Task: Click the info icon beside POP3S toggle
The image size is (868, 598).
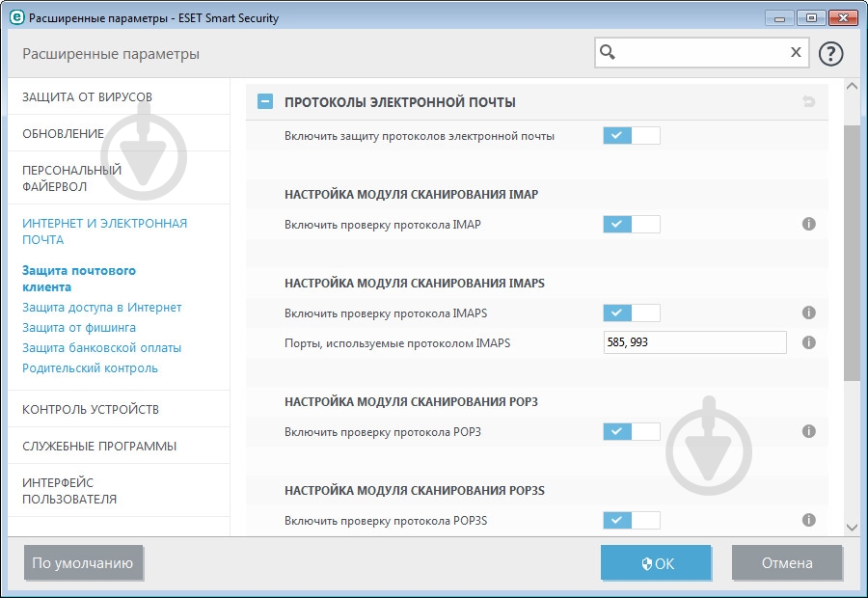Action: 808,519
